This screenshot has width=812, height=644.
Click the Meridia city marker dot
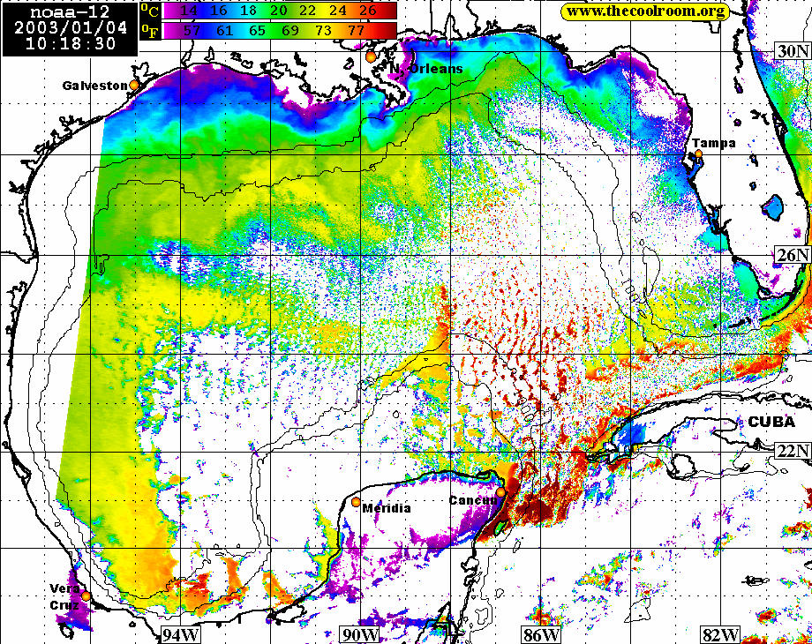[356, 502]
